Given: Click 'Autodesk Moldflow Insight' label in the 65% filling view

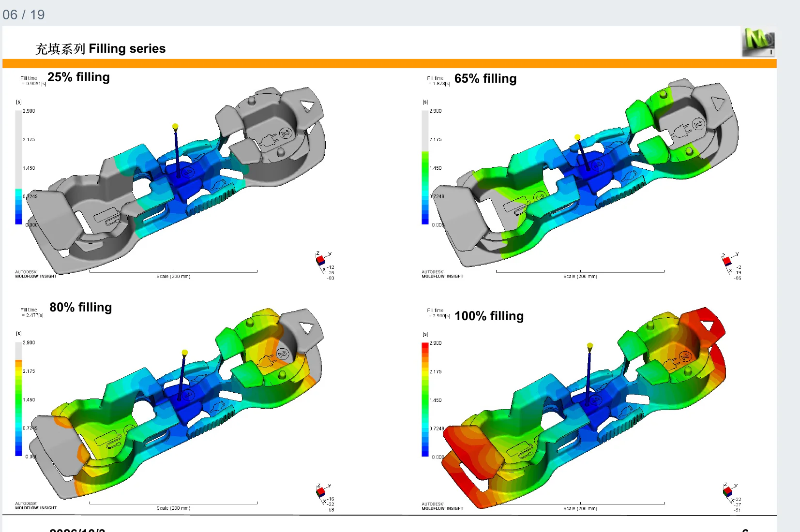Looking at the screenshot, I should coord(442,274).
